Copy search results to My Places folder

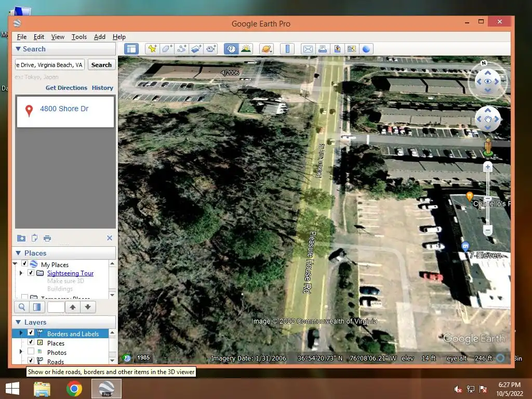pos(21,238)
